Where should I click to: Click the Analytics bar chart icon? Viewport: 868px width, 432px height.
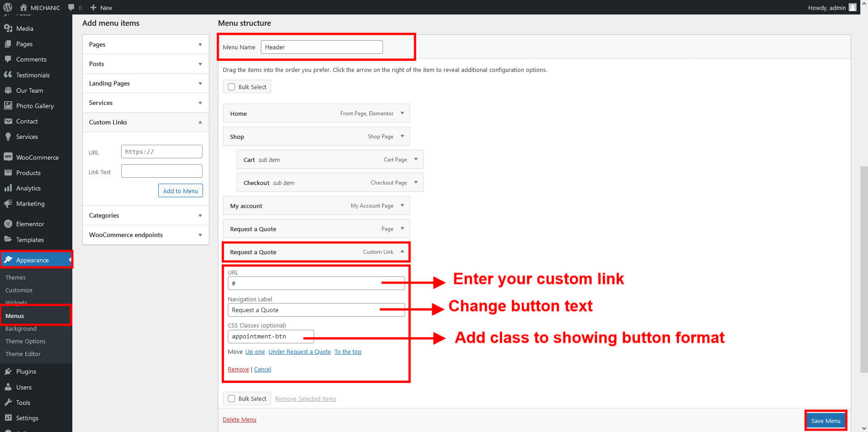click(8, 188)
